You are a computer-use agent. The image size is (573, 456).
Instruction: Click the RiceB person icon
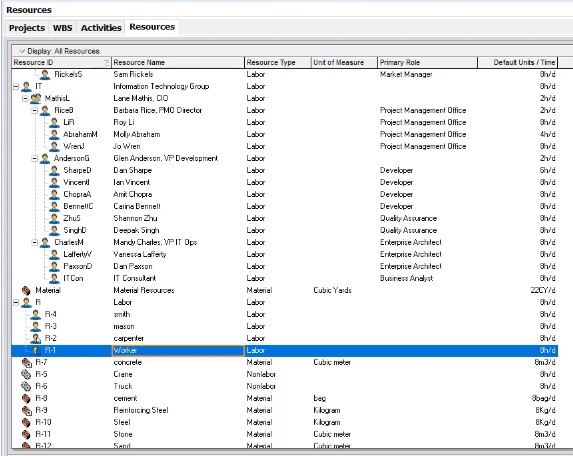coord(45,110)
